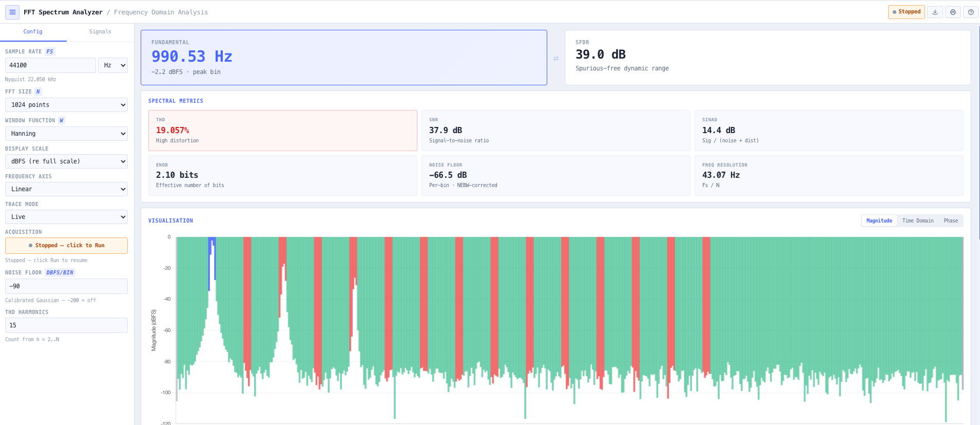This screenshot has height=425, width=980.
Task: Click 'Count from h = 2..N' hint
Action: (32, 340)
